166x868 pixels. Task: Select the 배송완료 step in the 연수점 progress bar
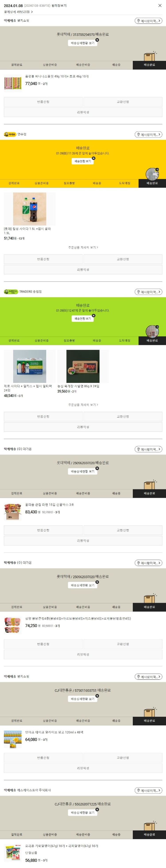point(152,183)
